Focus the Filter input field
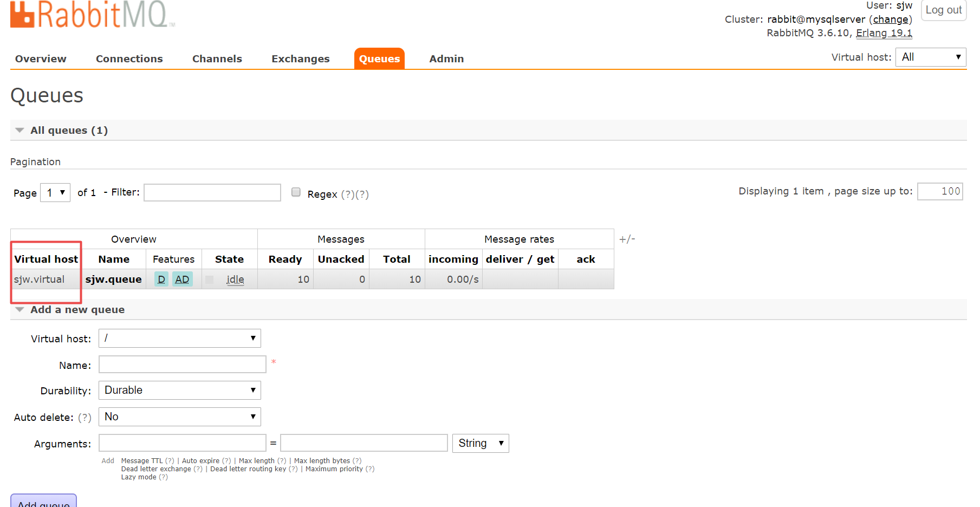Image resolution: width=980 pixels, height=507 pixels. point(212,192)
